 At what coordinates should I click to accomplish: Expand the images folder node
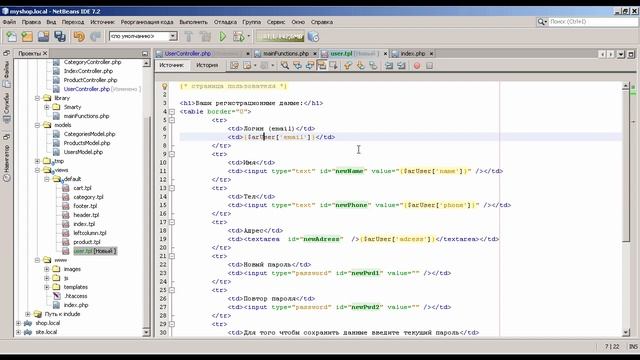tap(47, 269)
